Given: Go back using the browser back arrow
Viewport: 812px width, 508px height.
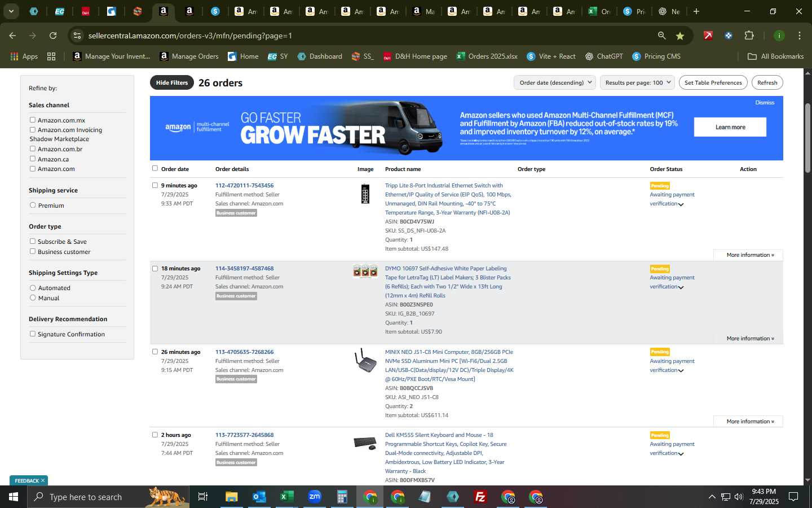Looking at the screenshot, I should coord(12,36).
